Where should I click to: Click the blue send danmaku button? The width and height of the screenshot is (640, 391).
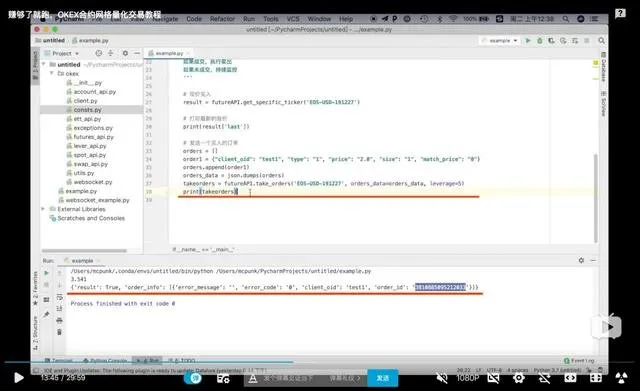click(382, 378)
